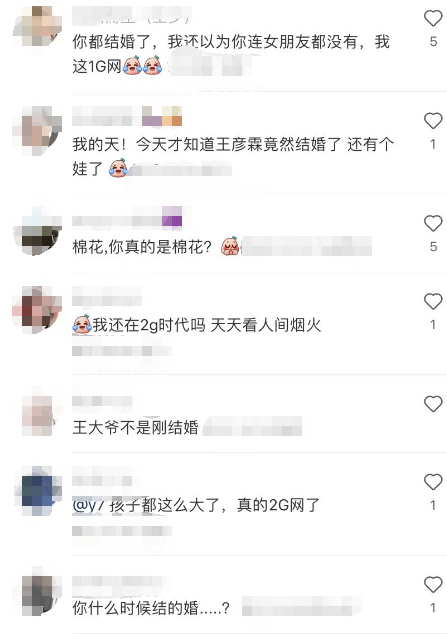Like the 王彦霖竟然结婚了 comment
The image size is (447, 634).
click(x=433, y=121)
